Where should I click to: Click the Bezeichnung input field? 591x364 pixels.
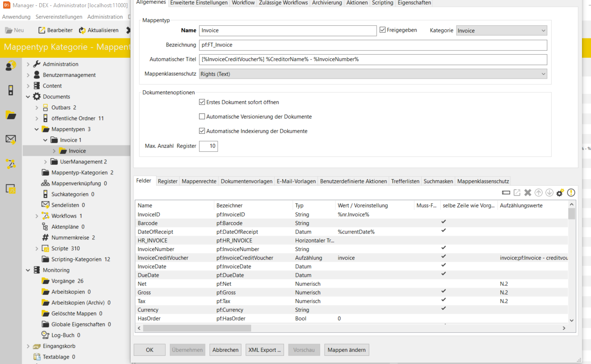click(x=373, y=45)
